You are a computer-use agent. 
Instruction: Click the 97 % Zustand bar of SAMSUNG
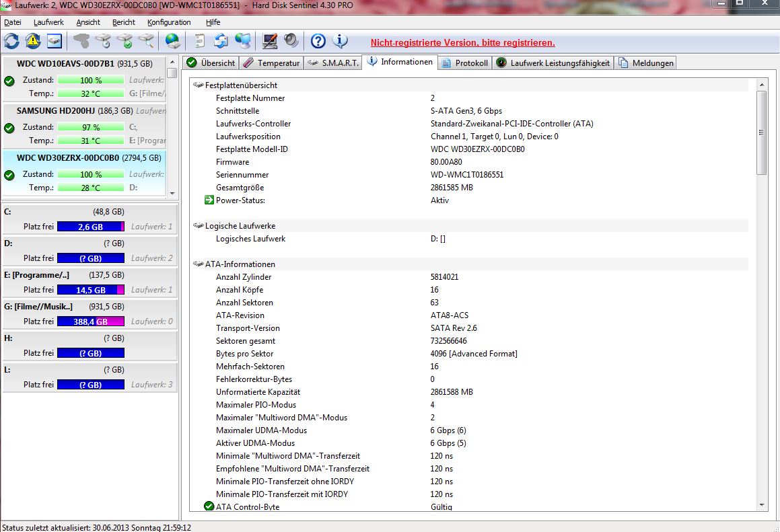91,127
